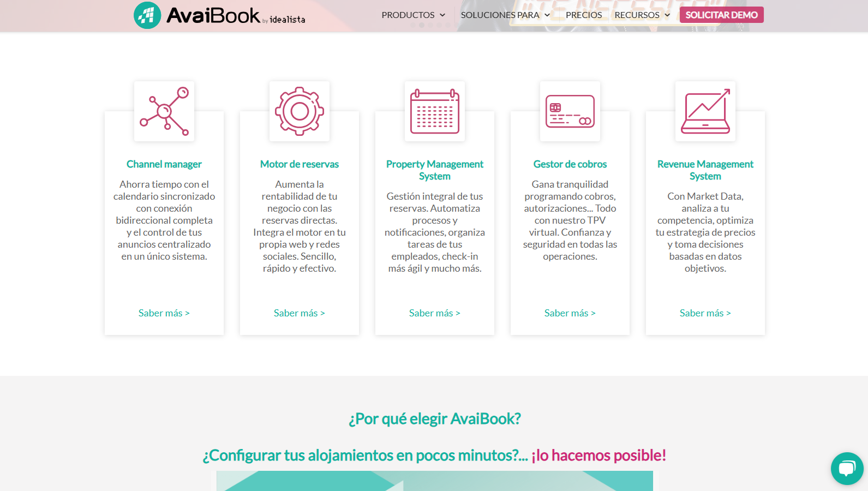Click the Revenue Management chart icon
The width and height of the screenshot is (868, 491).
[x=705, y=111]
